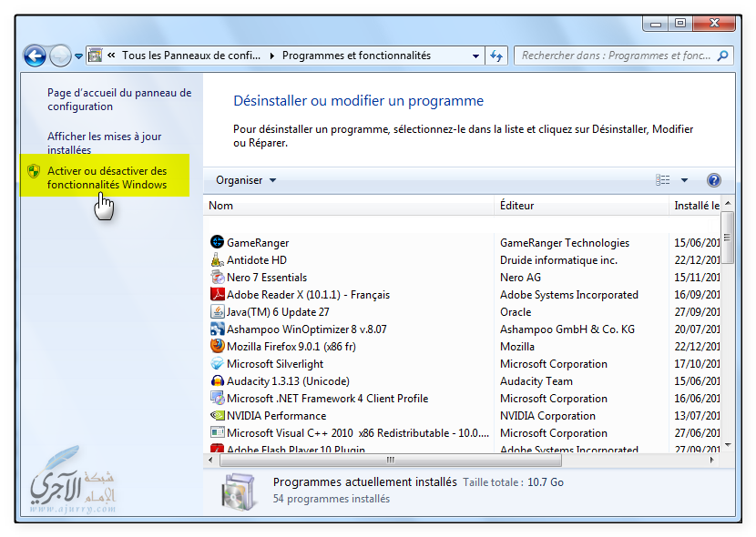Expand the view options dropdown arrow
Screen dimensions: 756x537
click(684, 180)
